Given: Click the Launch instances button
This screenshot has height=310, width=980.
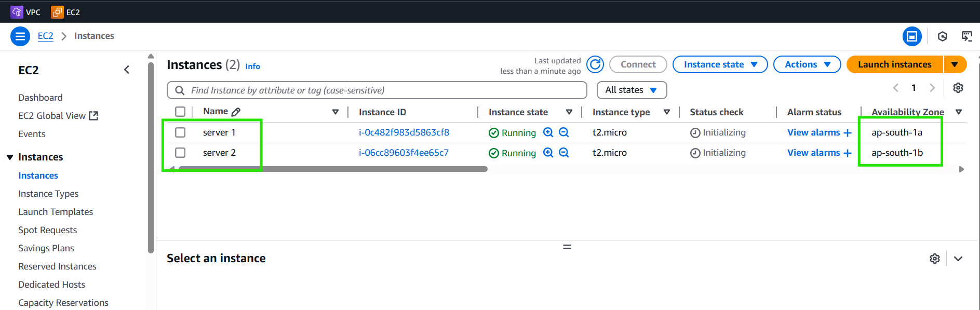Looking at the screenshot, I should (x=895, y=64).
